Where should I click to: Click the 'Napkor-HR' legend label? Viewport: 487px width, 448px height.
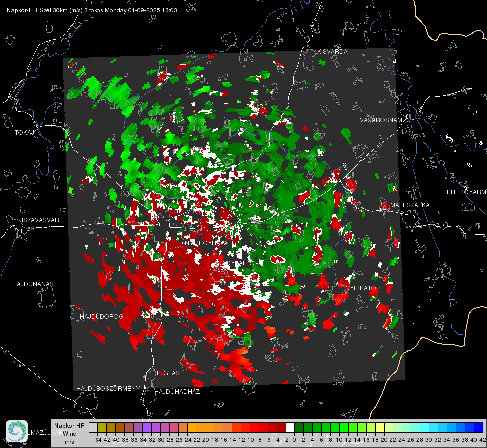(x=69, y=425)
